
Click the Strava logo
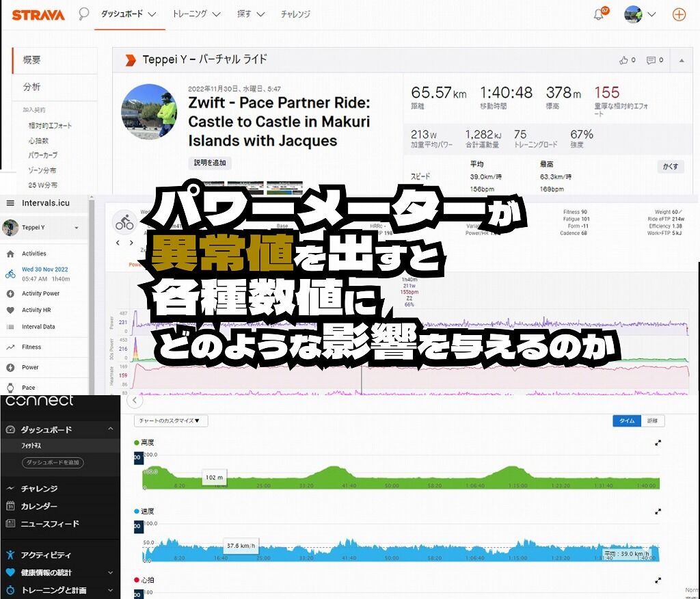(x=38, y=15)
